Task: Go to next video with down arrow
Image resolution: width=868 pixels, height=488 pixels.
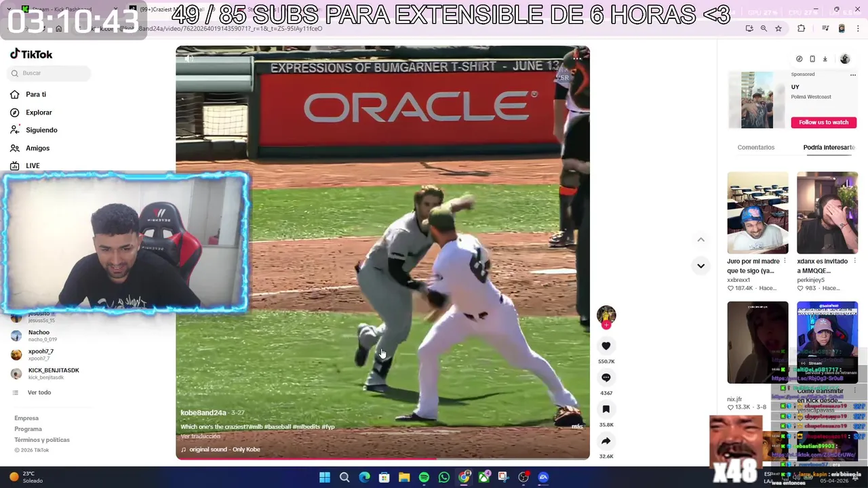Action: click(x=701, y=266)
